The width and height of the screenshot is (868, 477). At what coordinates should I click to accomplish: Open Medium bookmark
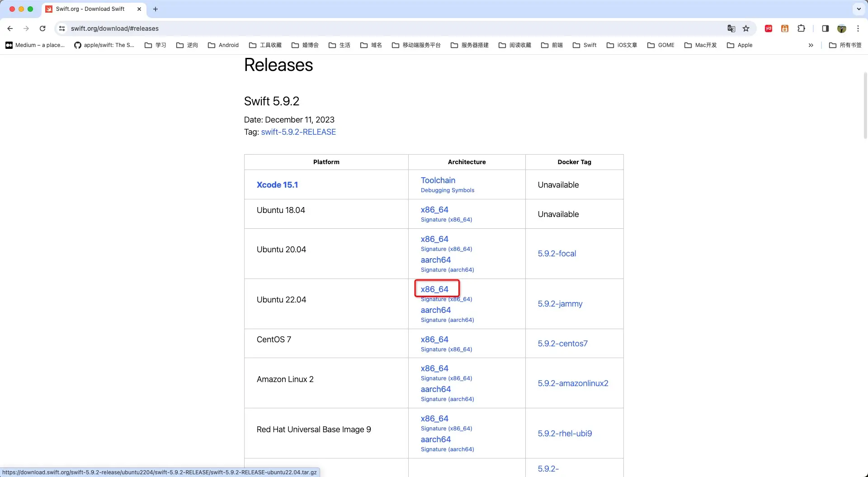[35, 45]
